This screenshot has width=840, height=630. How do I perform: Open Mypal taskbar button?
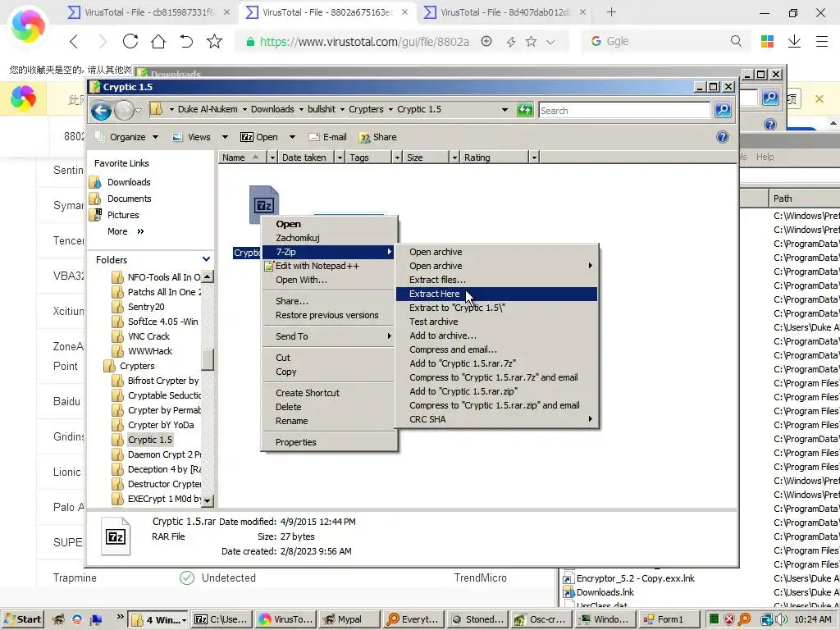click(x=349, y=619)
